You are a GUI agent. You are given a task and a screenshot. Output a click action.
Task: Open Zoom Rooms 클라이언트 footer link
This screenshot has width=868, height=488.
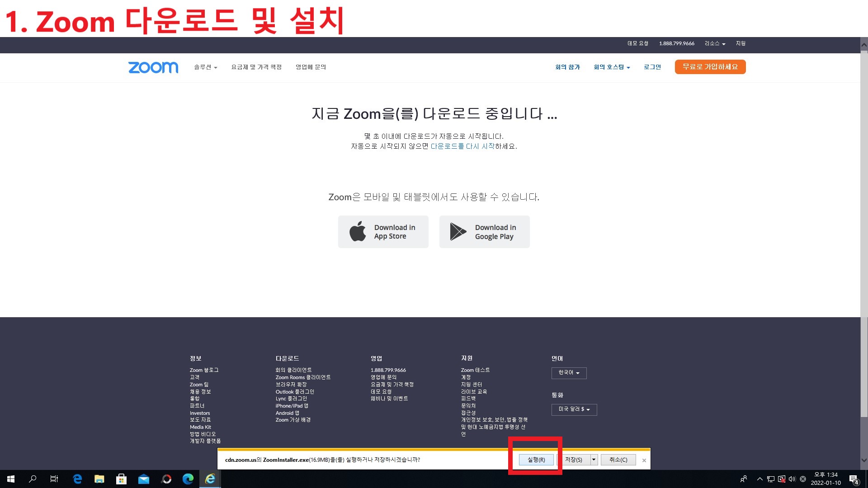(x=303, y=377)
